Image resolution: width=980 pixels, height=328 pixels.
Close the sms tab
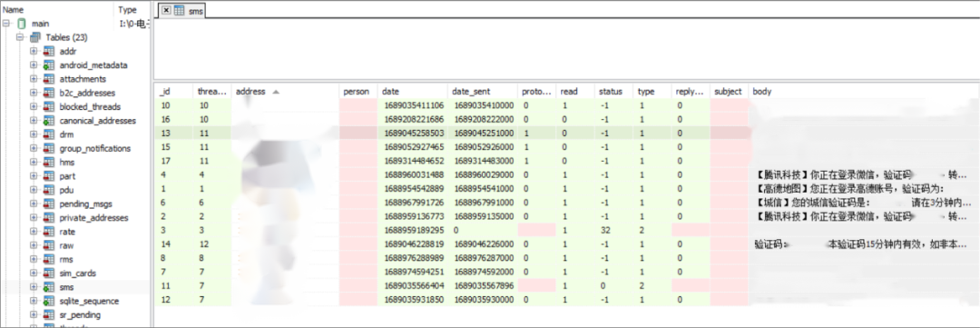pyautogui.click(x=166, y=11)
